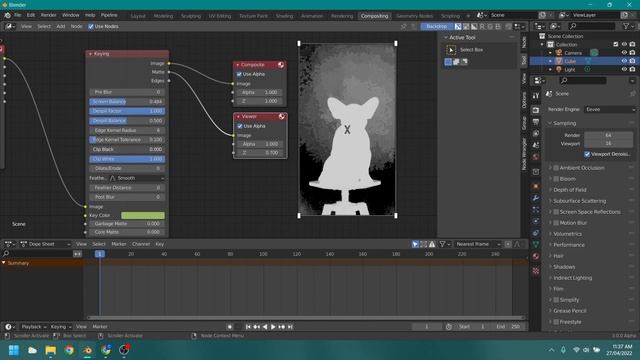Click the Composite node render icon
The width and height of the screenshot is (640, 360).
(x=281, y=65)
